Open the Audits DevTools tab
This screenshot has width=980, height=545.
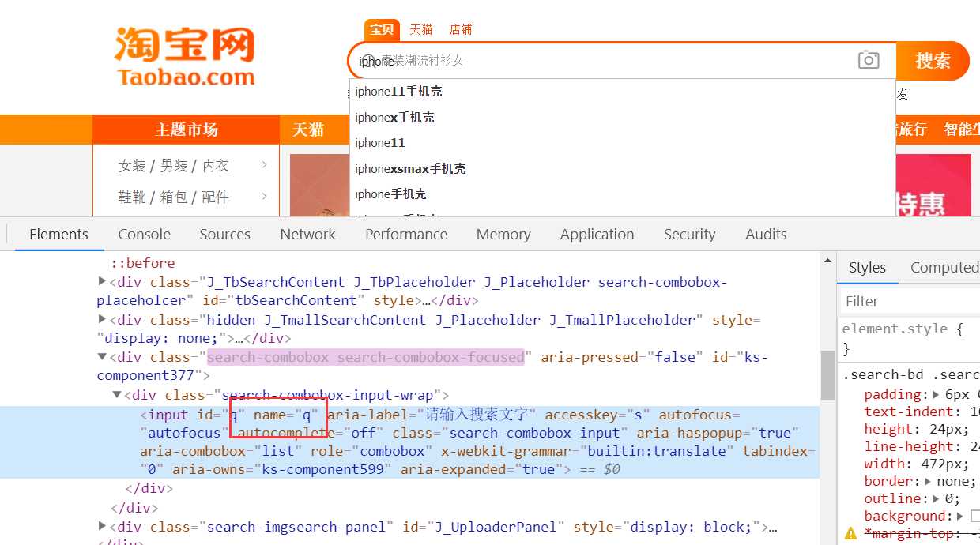767,235
